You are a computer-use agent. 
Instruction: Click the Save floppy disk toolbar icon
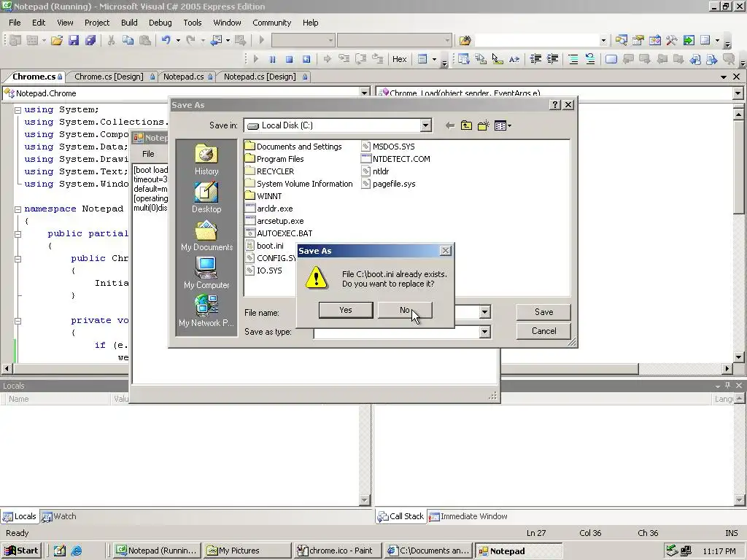(74, 41)
